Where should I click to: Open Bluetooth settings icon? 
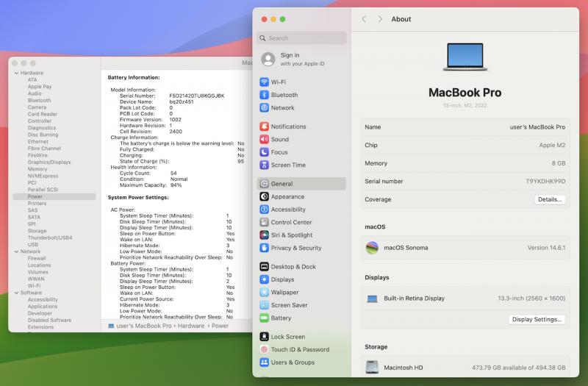264,95
